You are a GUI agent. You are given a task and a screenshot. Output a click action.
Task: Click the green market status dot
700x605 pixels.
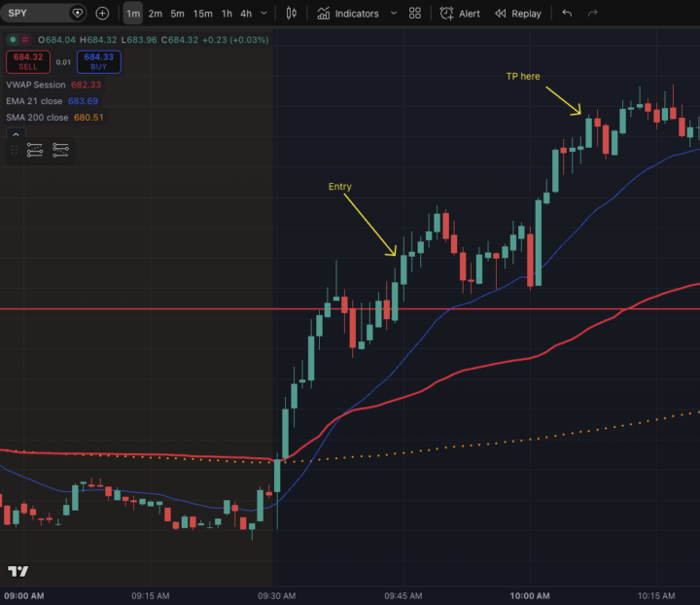coord(13,40)
